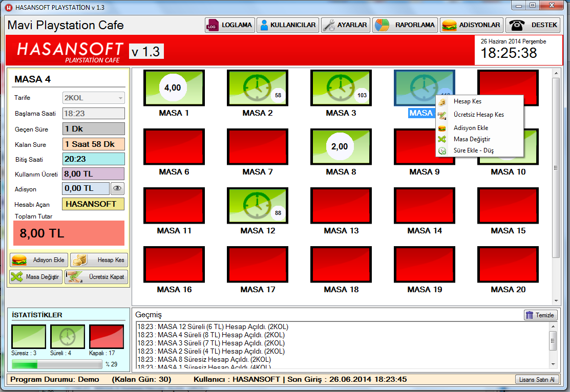Choose Masa Değiştir from context menu
Viewport: 570px width, 392px height.
[x=479, y=139]
